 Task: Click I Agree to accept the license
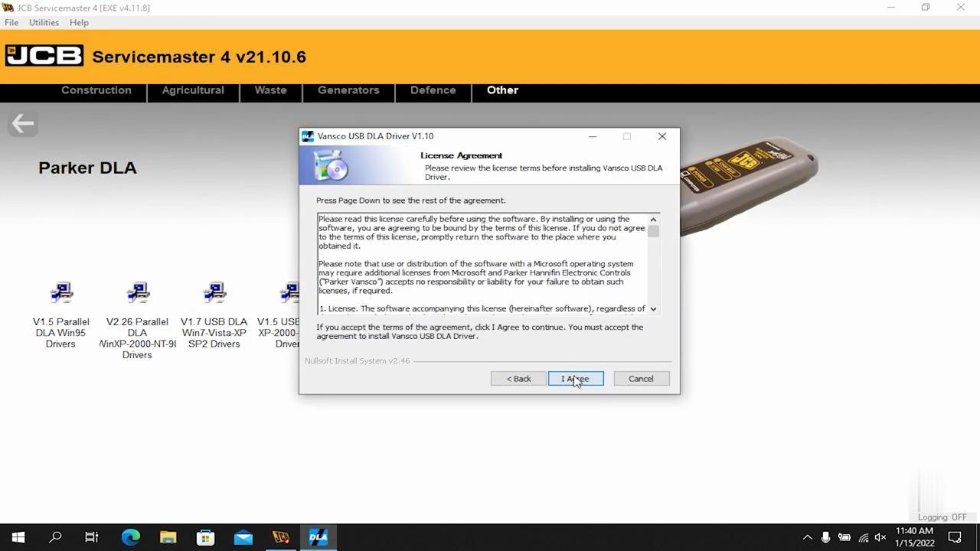tap(576, 379)
